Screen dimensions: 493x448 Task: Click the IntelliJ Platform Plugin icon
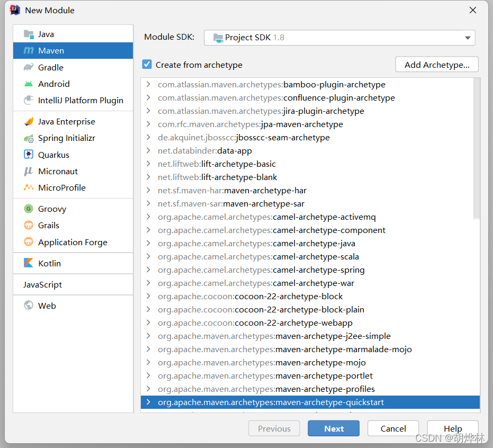click(29, 100)
